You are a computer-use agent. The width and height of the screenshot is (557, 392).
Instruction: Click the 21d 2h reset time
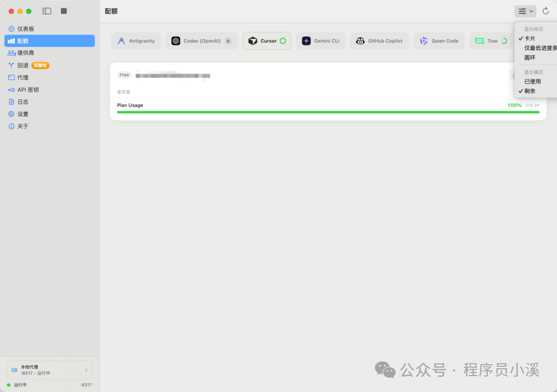click(x=532, y=106)
